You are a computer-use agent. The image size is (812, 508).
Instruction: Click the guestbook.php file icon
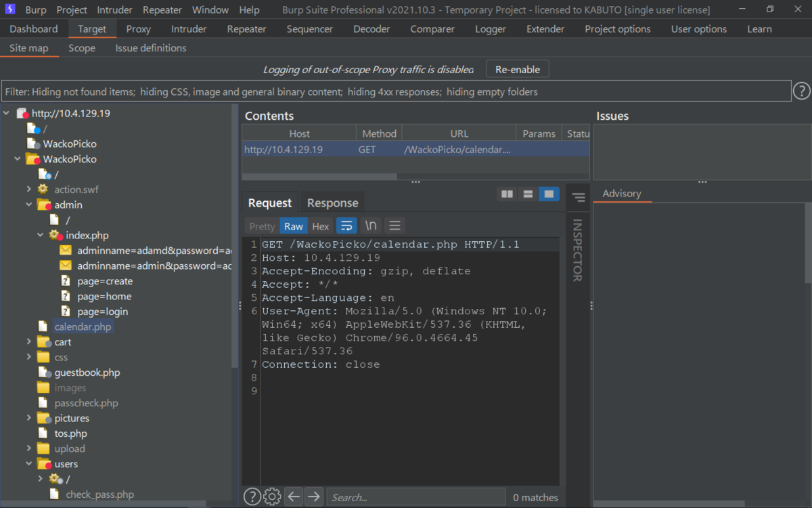pos(44,373)
